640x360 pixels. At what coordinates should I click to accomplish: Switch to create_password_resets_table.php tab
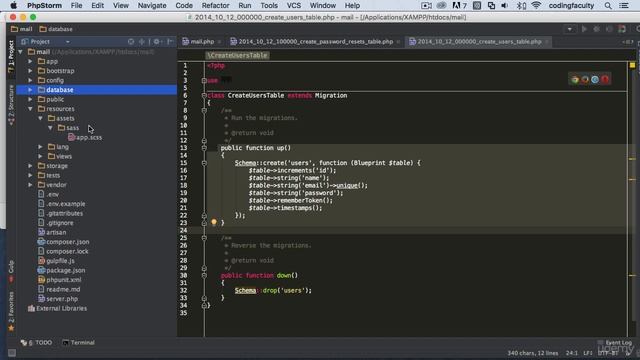[x=315, y=42]
